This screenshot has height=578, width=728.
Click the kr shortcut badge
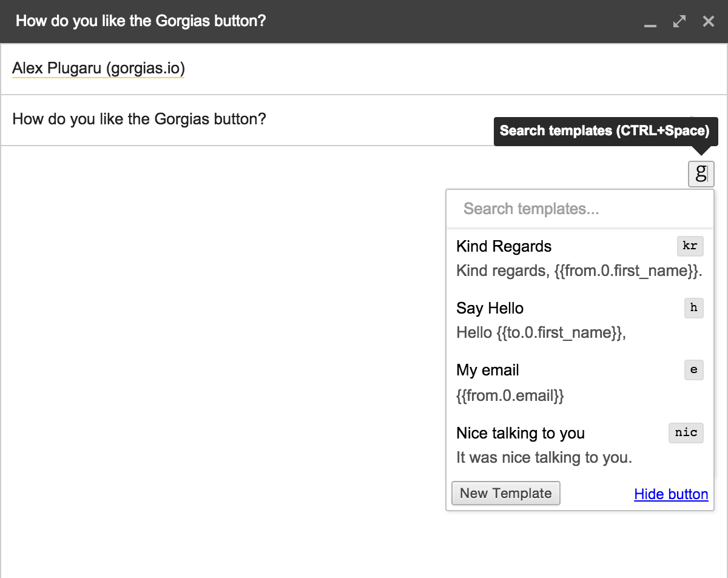[x=690, y=246]
